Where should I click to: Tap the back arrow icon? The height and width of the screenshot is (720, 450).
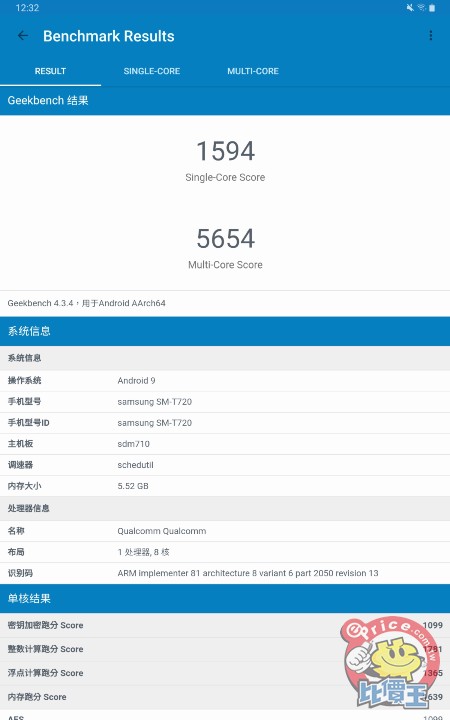(22, 36)
